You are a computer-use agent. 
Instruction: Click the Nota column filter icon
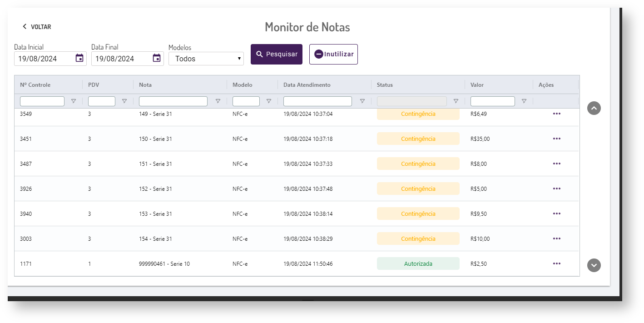tap(218, 101)
